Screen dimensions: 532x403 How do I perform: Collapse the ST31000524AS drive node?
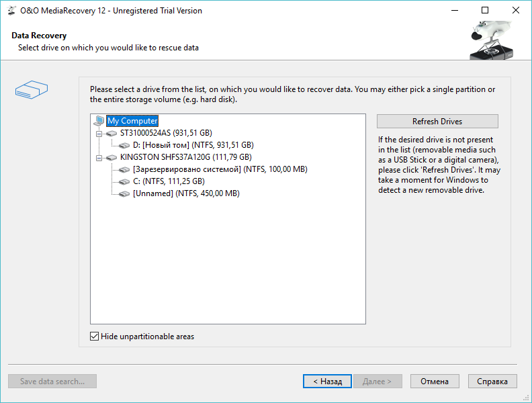(x=99, y=133)
